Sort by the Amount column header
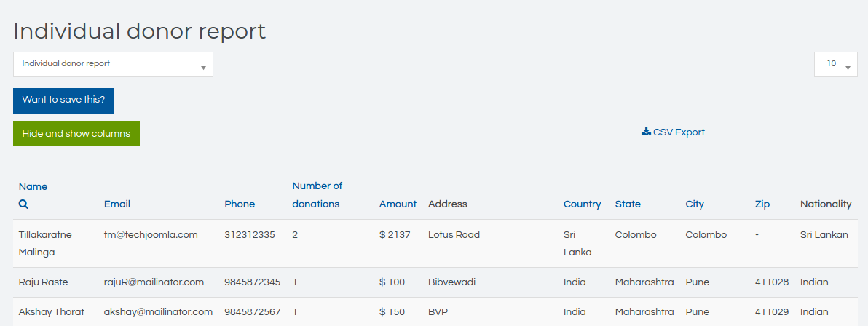This screenshot has width=868, height=326. tap(398, 204)
